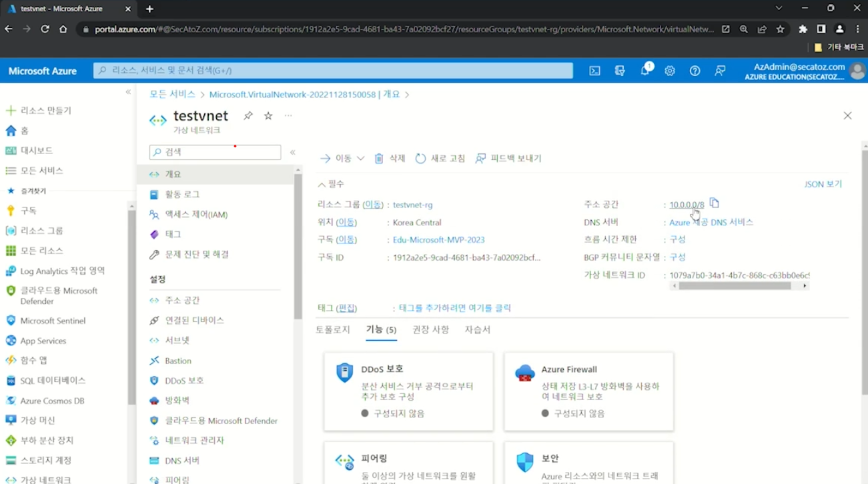
Task: Collapse the 필수 essentials section
Action: pyautogui.click(x=331, y=184)
